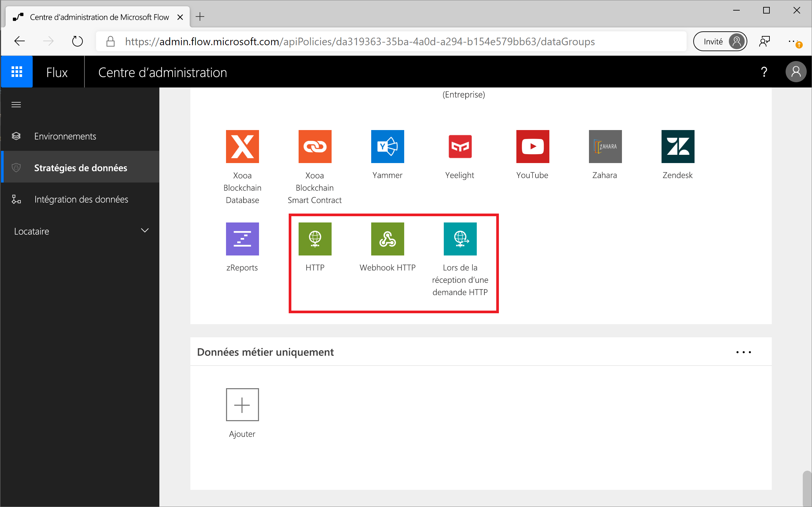Select the Webhook HTTP connector icon

(387, 239)
